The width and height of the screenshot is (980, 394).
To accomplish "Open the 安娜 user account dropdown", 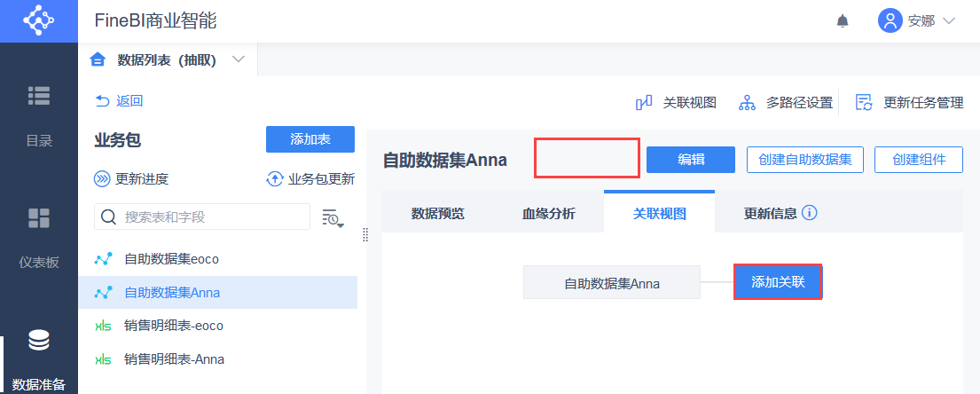I will (916, 21).
